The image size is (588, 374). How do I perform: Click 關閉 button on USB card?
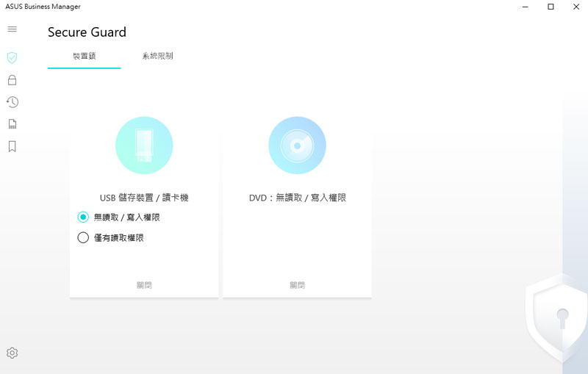tap(144, 285)
